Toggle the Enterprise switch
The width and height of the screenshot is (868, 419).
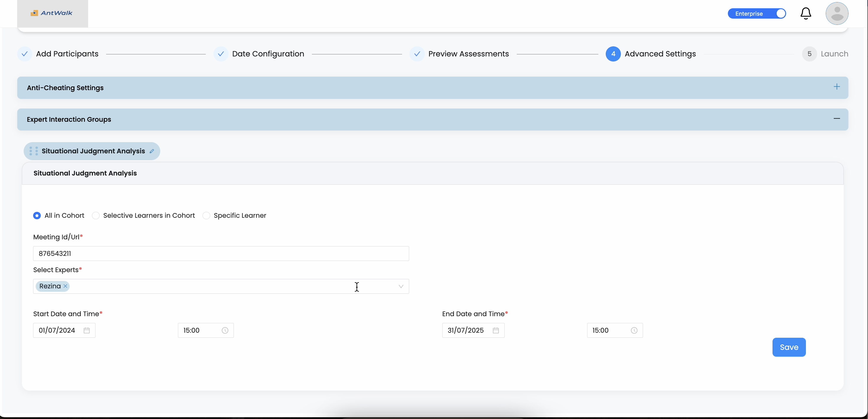[x=757, y=14]
